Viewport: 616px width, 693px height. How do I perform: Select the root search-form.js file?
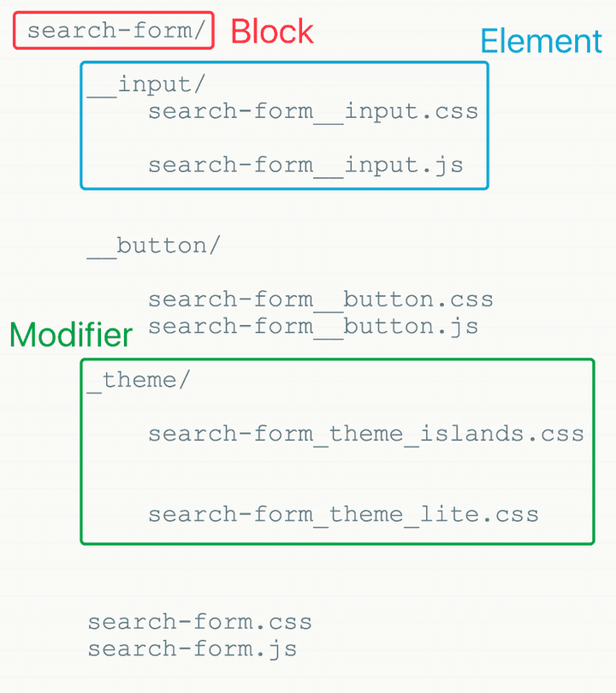(192, 649)
